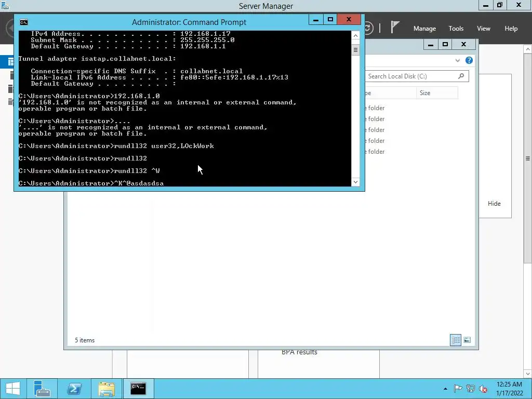
Task: Open the Manage menu in Server Manager
Action: coord(424,29)
